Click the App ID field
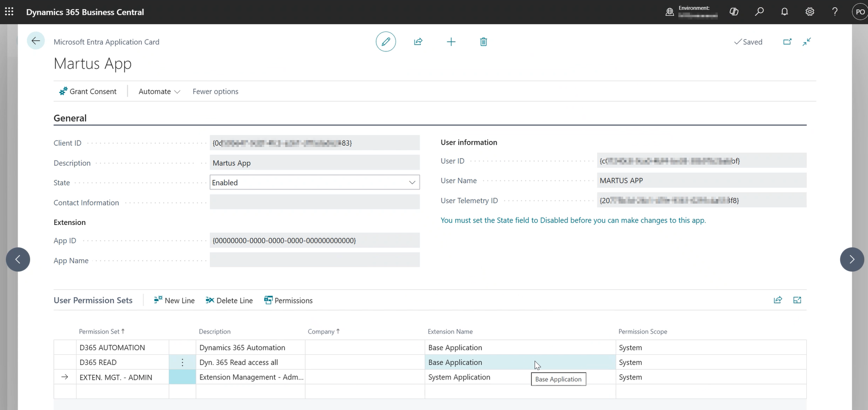The height and width of the screenshot is (410, 868). tap(315, 240)
